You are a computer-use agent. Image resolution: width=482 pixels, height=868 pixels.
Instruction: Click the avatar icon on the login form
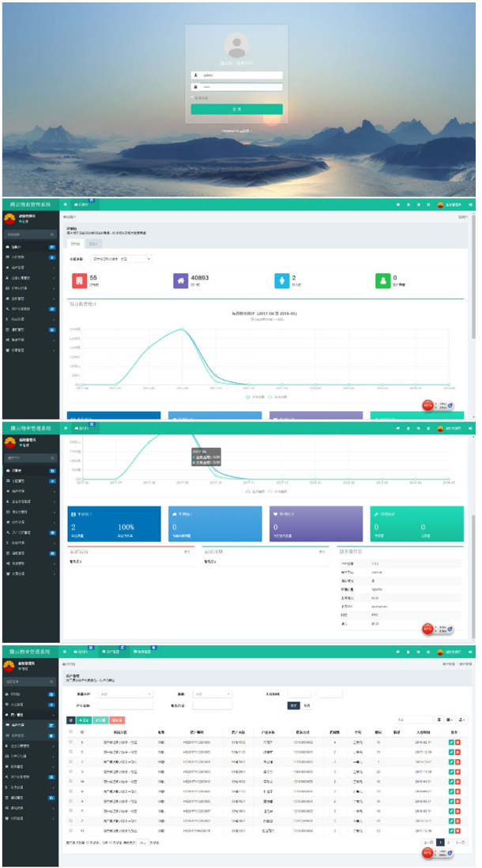(236, 46)
